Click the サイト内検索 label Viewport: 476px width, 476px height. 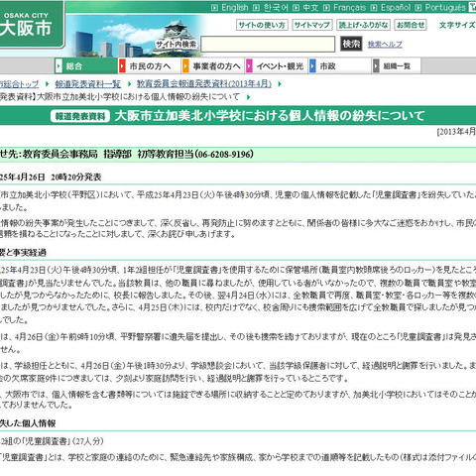(176, 45)
